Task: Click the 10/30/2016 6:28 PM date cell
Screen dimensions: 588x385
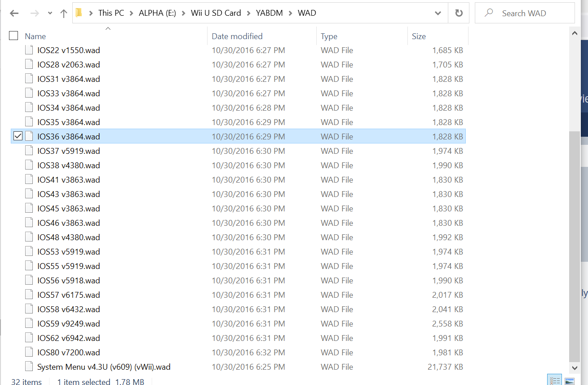Action: (248, 108)
